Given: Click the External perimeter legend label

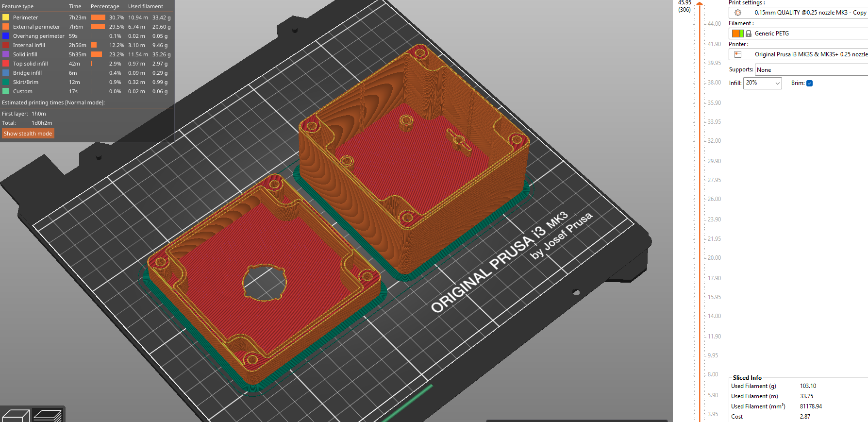Looking at the screenshot, I should click(x=36, y=27).
